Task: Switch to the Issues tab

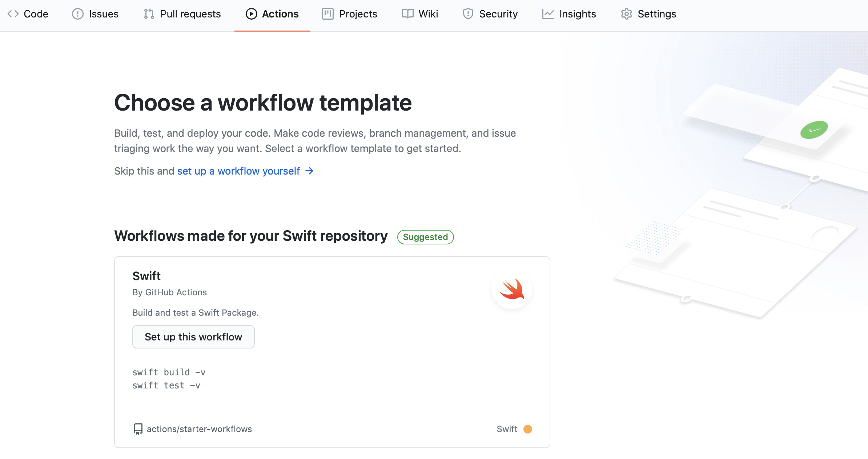Action: 95,14
